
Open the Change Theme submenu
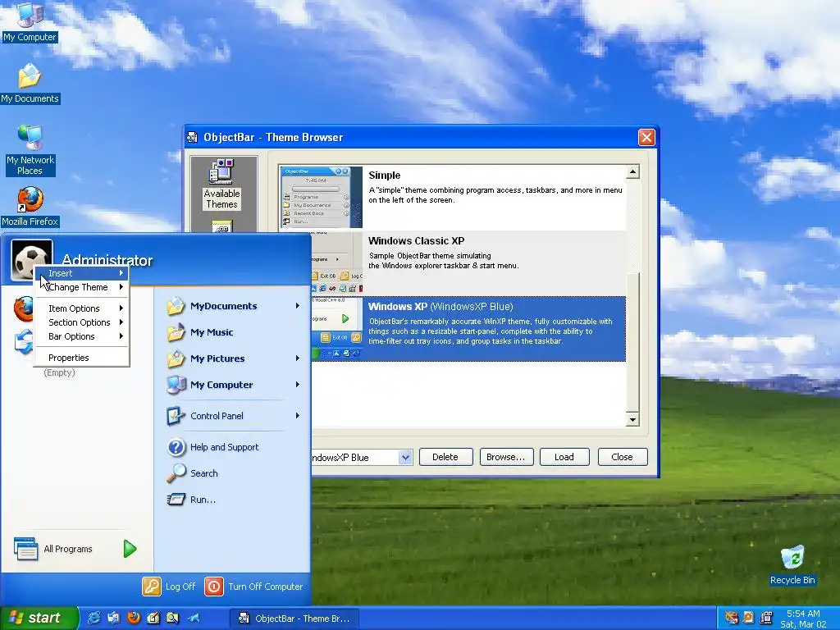[x=82, y=287]
